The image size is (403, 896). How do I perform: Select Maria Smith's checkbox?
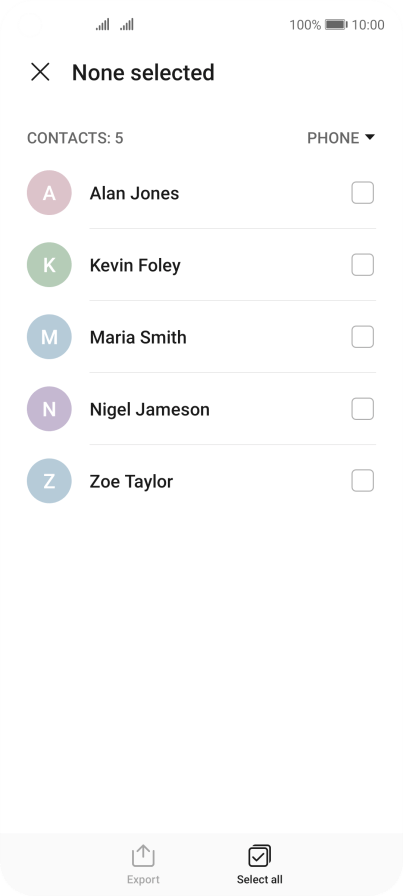click(362, 337)
